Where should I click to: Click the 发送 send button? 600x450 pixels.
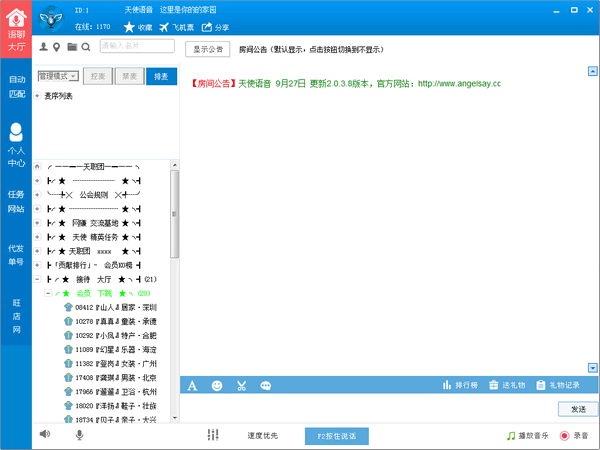pyautogui.click(x=578, y=409)
